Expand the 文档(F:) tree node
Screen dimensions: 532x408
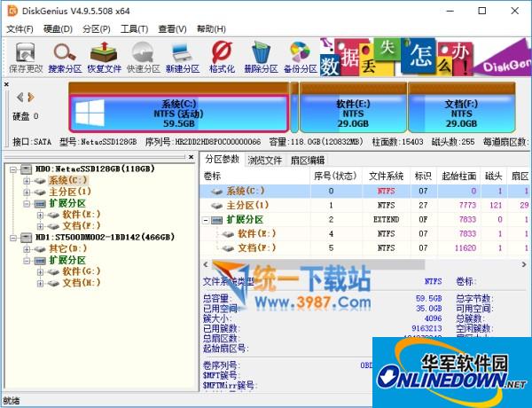click(40, 226)
